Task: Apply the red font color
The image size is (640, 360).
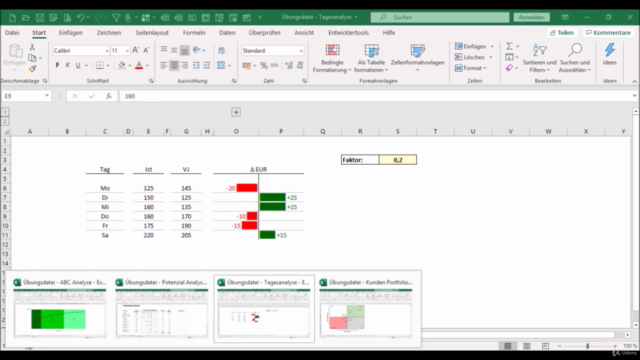Action: coord(139,65)
